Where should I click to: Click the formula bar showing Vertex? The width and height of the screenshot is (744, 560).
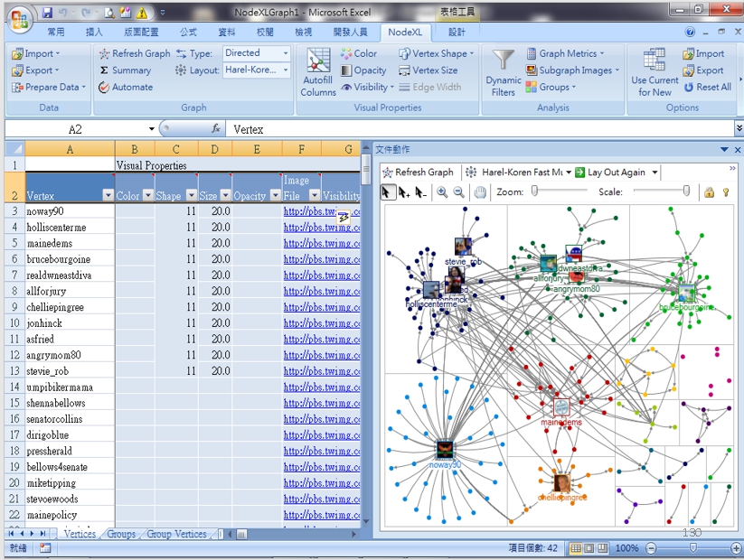click(480, 129)
